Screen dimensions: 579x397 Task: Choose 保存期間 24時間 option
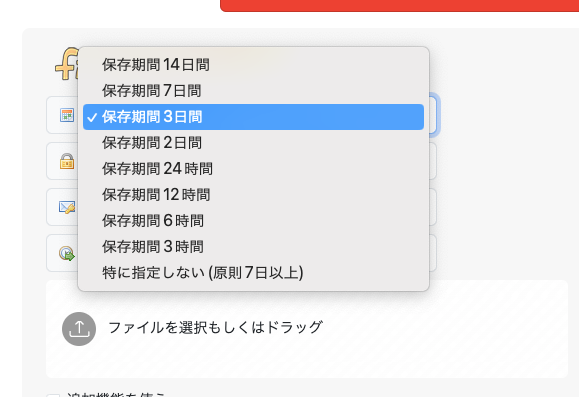coord(253,169)
